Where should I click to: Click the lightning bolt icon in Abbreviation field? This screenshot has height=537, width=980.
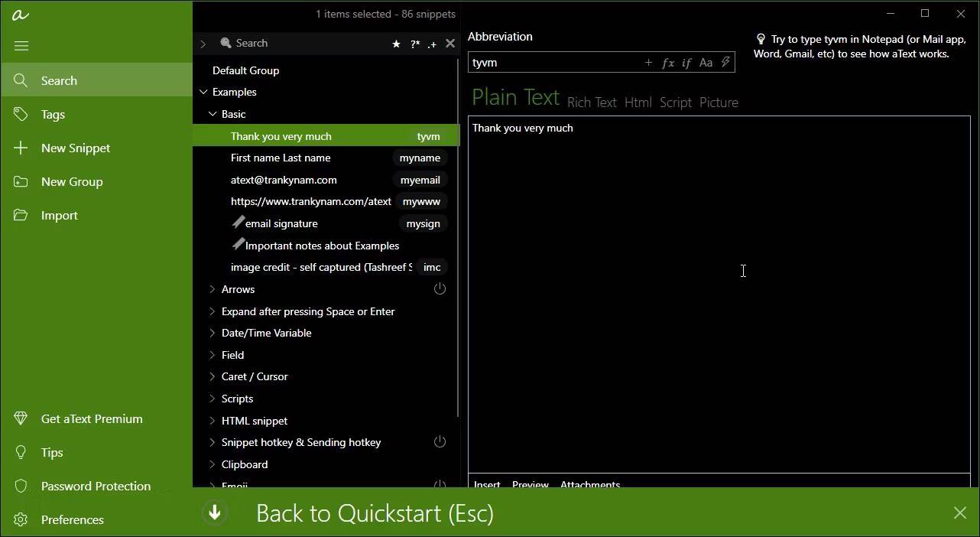pyautogui.click(x=725, y=63)
